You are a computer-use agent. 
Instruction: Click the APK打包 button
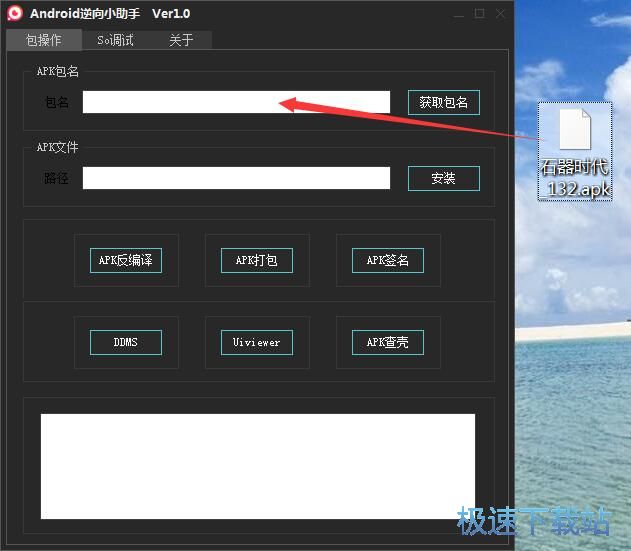[257, 260]
